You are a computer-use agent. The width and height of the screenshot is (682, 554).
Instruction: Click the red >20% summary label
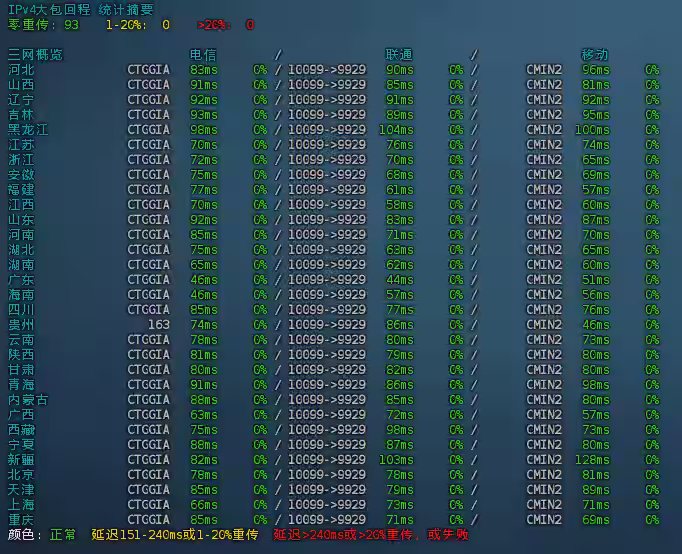214,25
